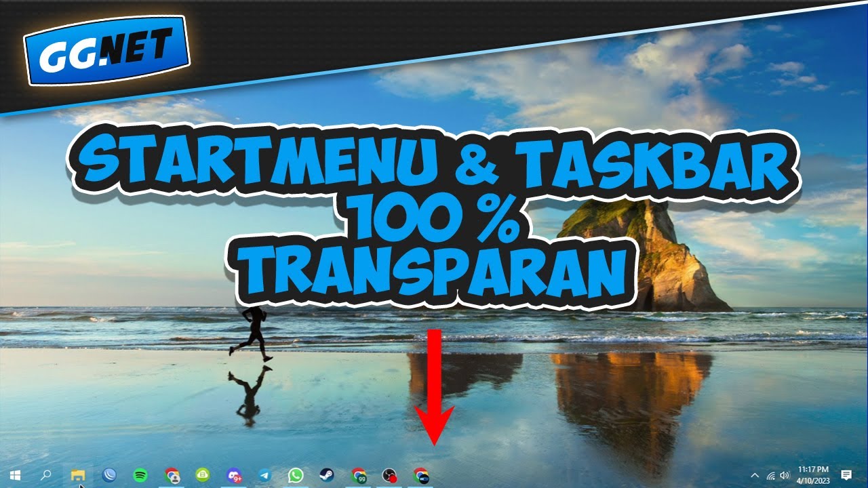Open the volume speaker control

(x=785, y=475)
